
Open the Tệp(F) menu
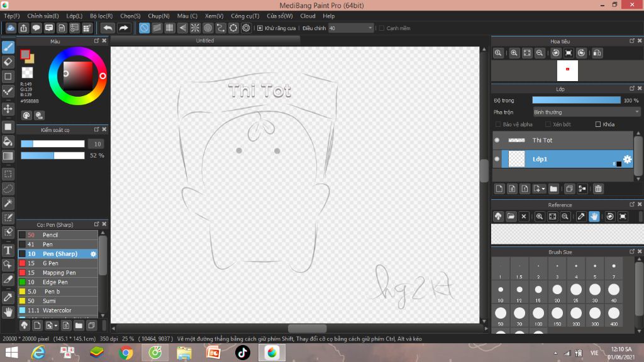point(12,16)
